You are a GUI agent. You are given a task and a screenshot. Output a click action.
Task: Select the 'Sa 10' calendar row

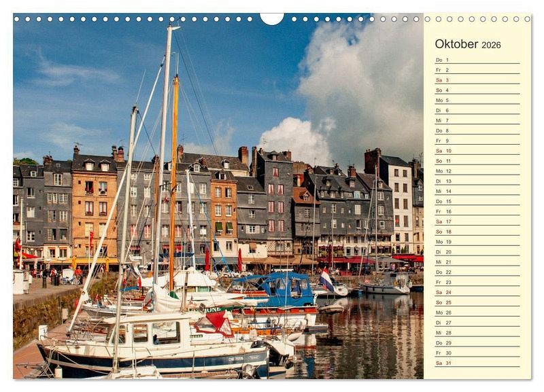(x=477, y=151)
